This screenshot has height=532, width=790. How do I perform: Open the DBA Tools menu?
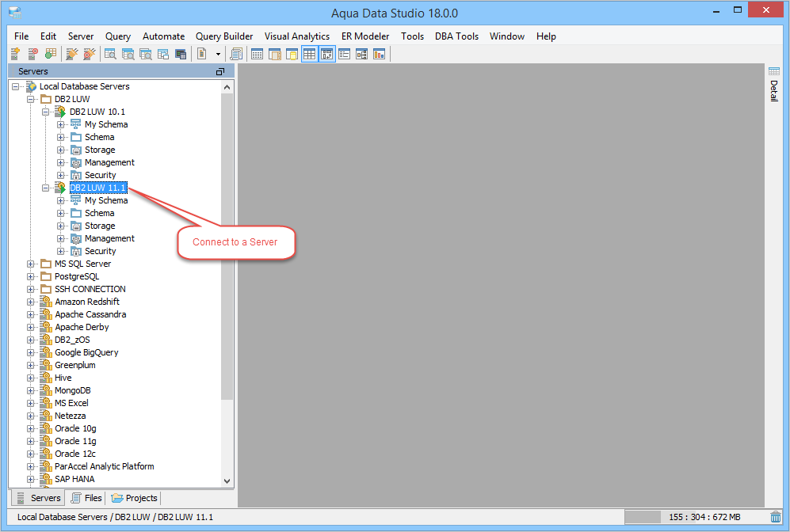457,36
